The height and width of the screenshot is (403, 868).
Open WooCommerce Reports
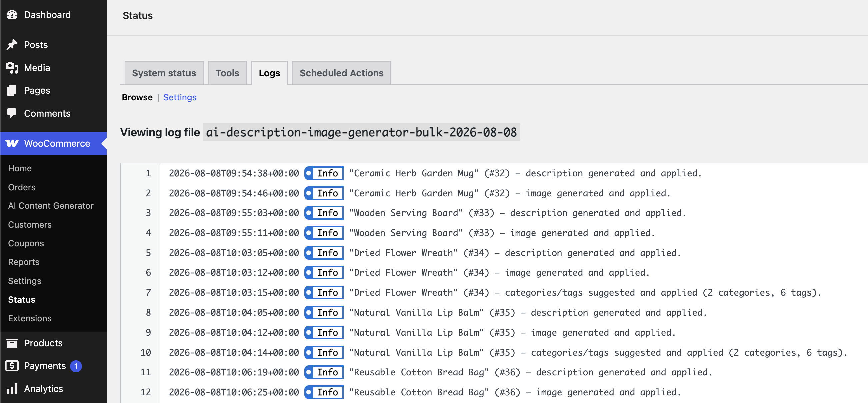click(24, 262)
